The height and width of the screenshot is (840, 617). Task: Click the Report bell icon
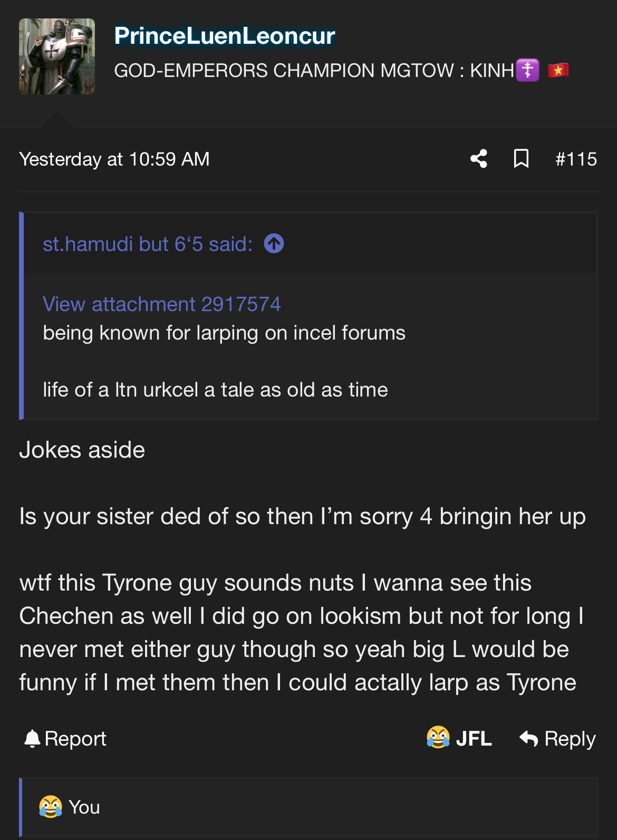[32, 739]
